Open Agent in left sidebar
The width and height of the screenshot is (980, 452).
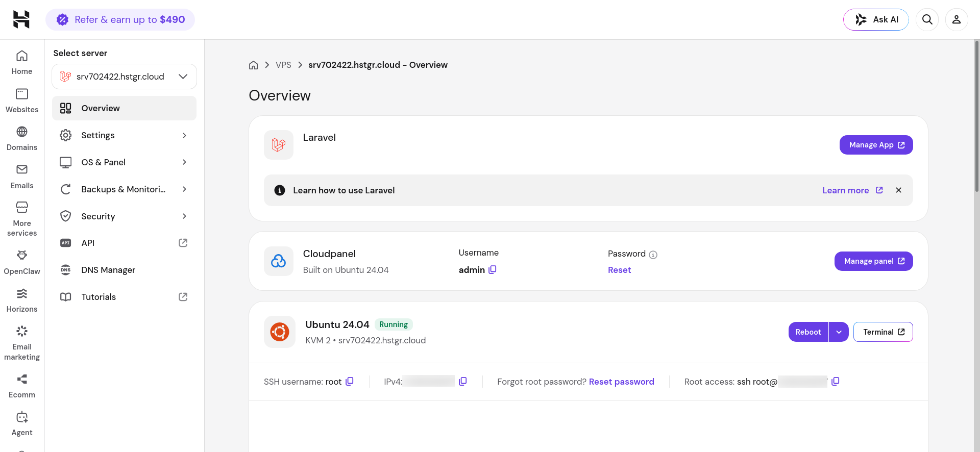[22, 424]
